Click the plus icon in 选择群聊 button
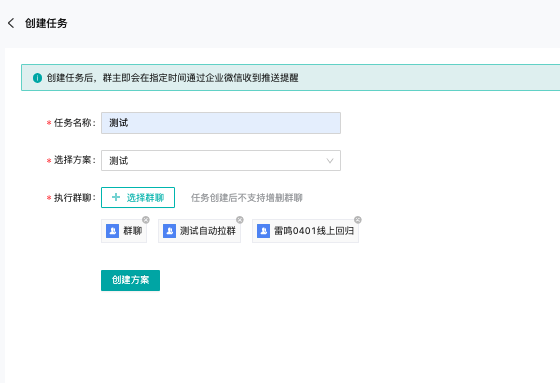The width and height of the screenshot is (560, 383). (116, 197)
